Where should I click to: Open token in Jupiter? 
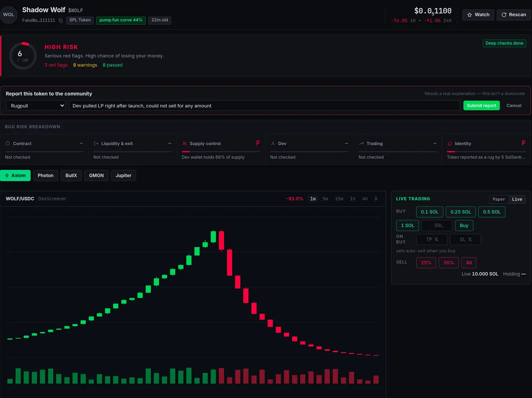pyautogui.click(x=123, y=175)
